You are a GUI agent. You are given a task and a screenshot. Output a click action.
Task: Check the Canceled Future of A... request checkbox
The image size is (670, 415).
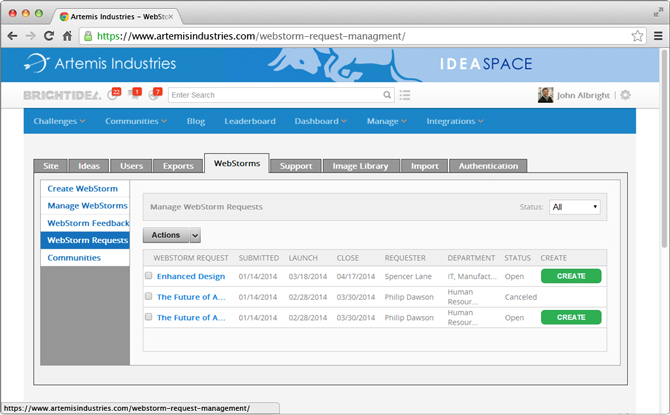point(148,296)
